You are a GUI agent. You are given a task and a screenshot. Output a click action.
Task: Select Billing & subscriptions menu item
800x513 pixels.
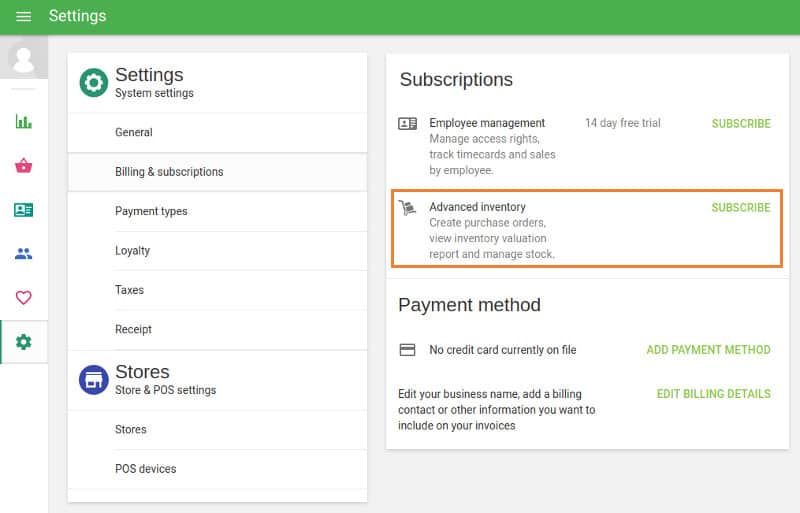(x=217, y=172)
